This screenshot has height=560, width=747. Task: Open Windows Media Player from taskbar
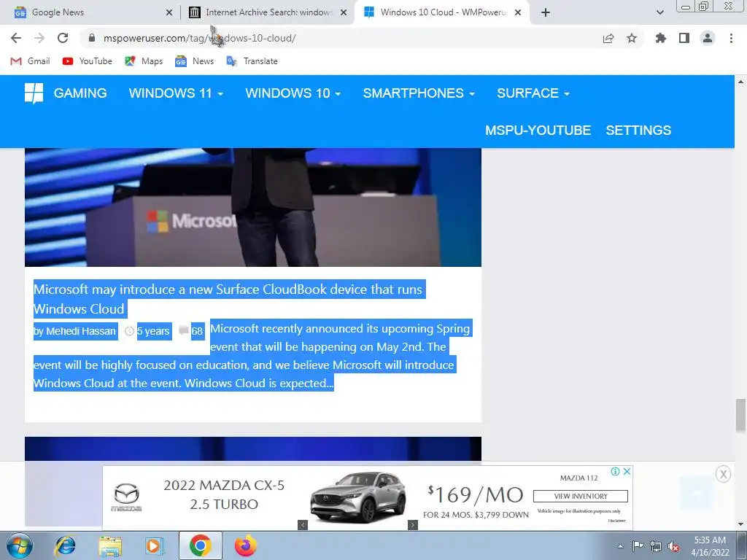click(x=154, y=545)
